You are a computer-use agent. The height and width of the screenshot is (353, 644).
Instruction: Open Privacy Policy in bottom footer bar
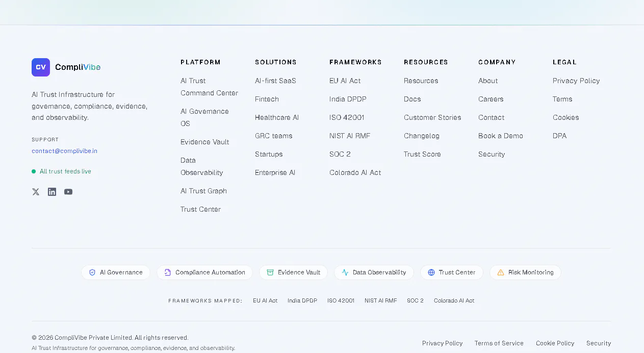[442, 343]
